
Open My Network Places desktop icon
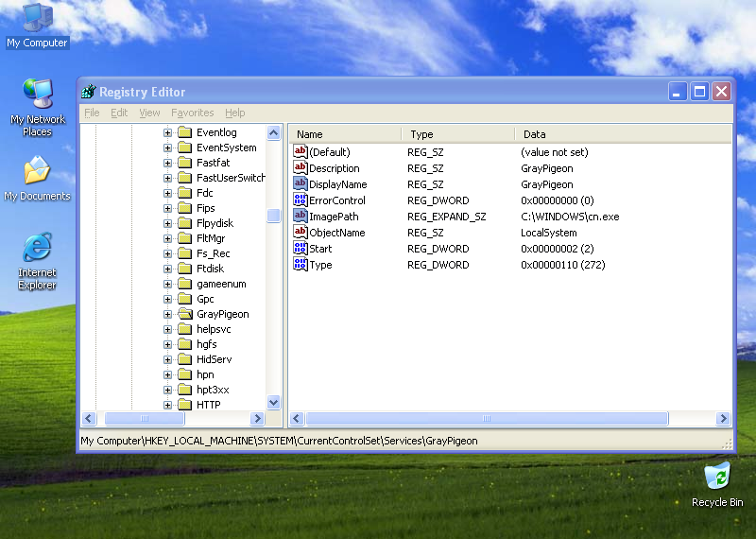tap(38, 107)
